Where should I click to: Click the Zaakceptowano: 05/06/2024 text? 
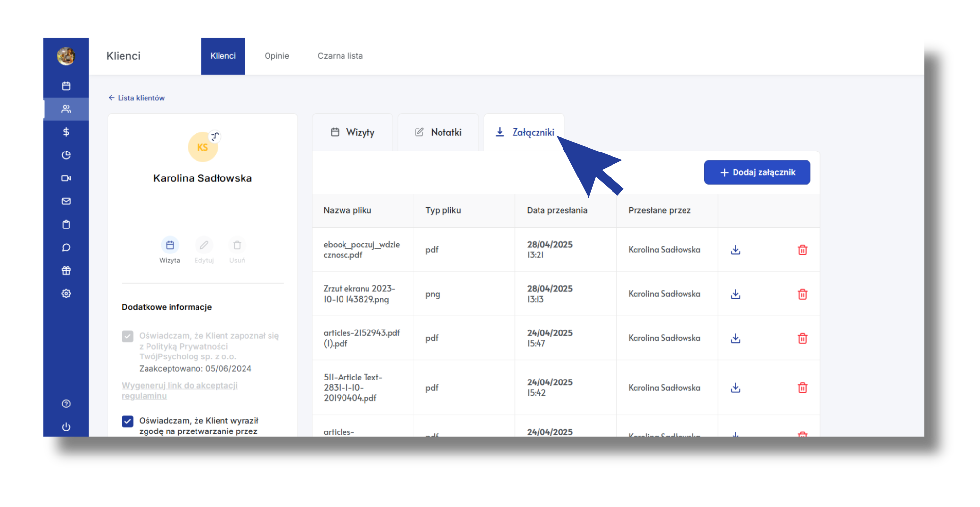[195, 368]
